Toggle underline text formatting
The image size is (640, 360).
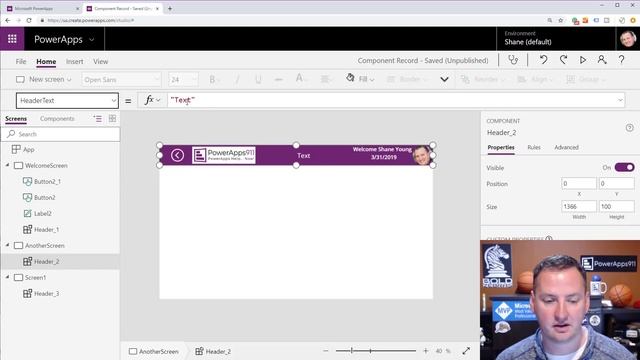coord(258,80)
